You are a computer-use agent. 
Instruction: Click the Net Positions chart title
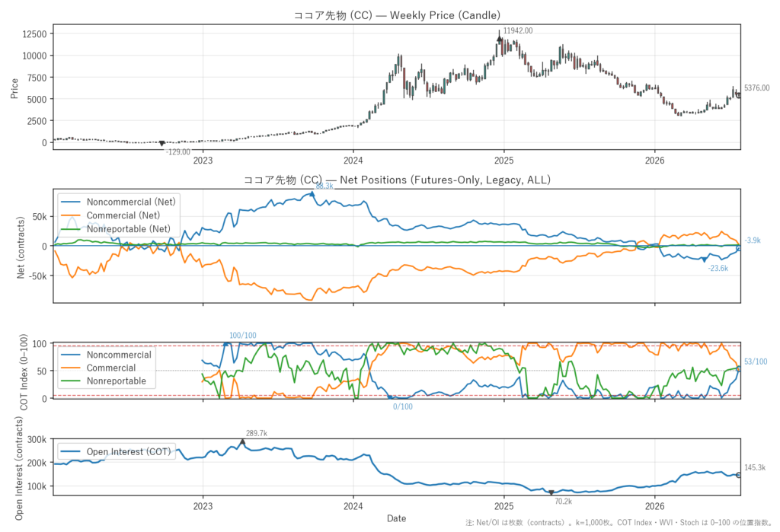click(397, 180)
